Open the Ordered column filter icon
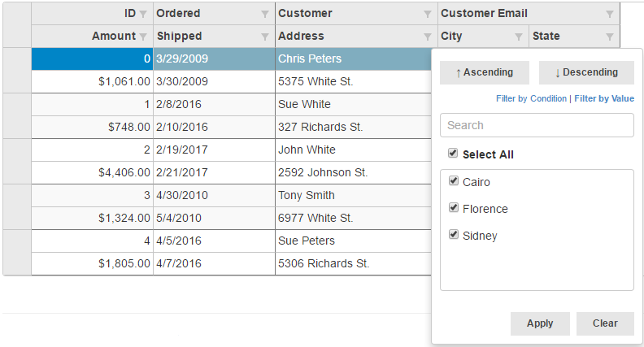 click(264, 14)
